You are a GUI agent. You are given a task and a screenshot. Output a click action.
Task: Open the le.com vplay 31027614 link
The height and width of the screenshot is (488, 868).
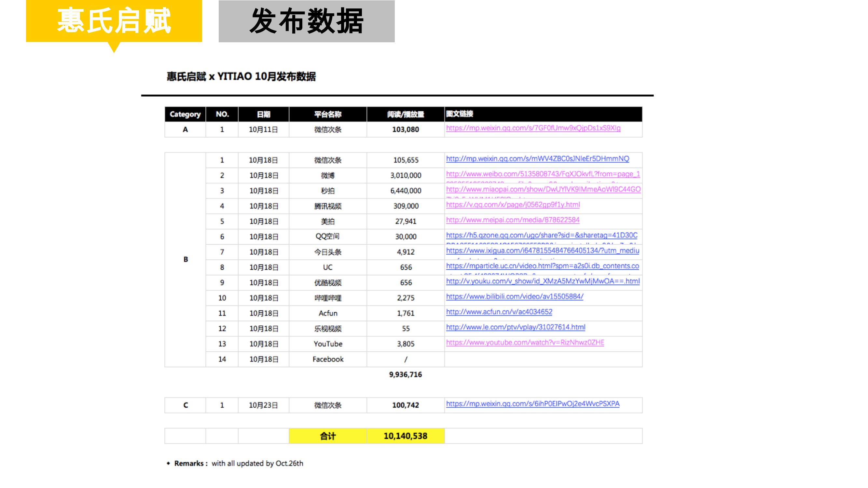(x=516, y=327)
